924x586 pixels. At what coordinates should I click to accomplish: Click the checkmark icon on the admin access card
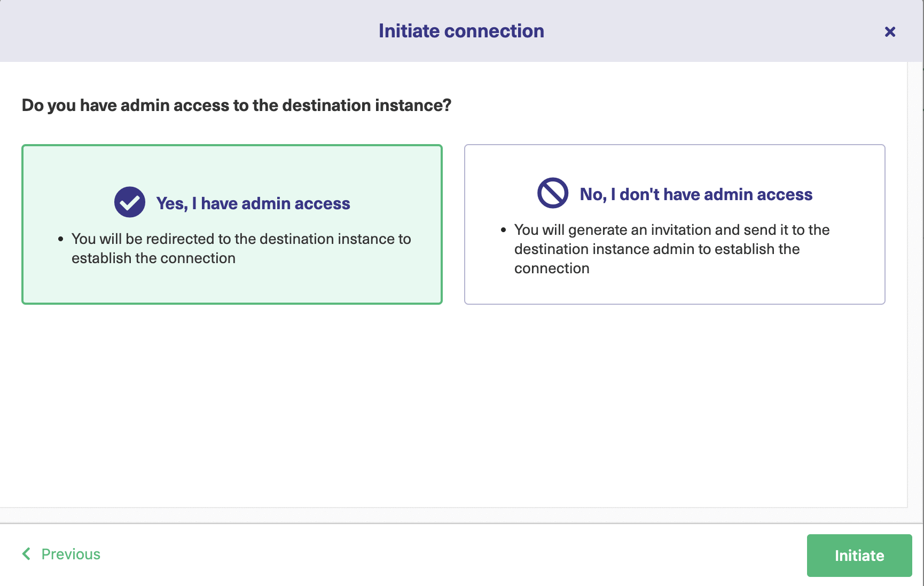tap(129, 202)
